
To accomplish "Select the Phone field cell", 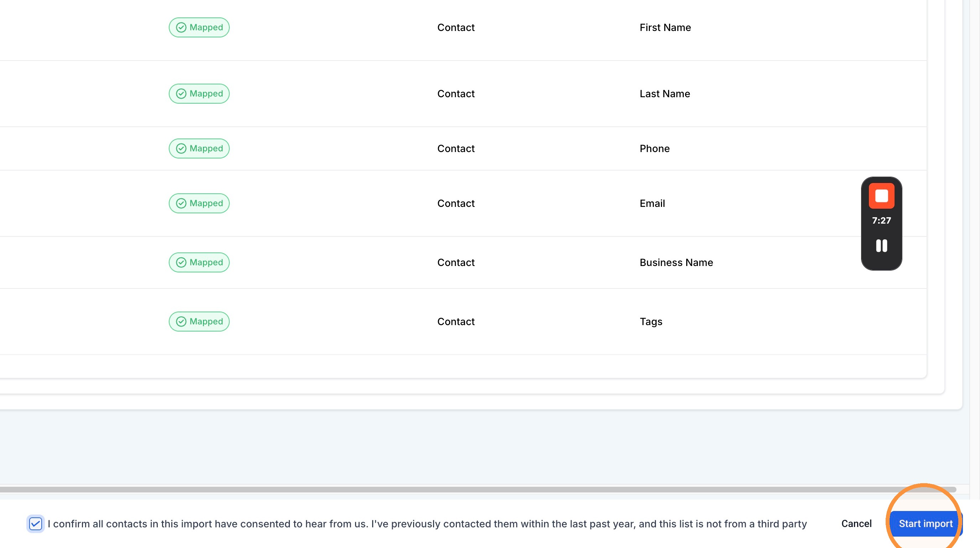I will point(655,148).
